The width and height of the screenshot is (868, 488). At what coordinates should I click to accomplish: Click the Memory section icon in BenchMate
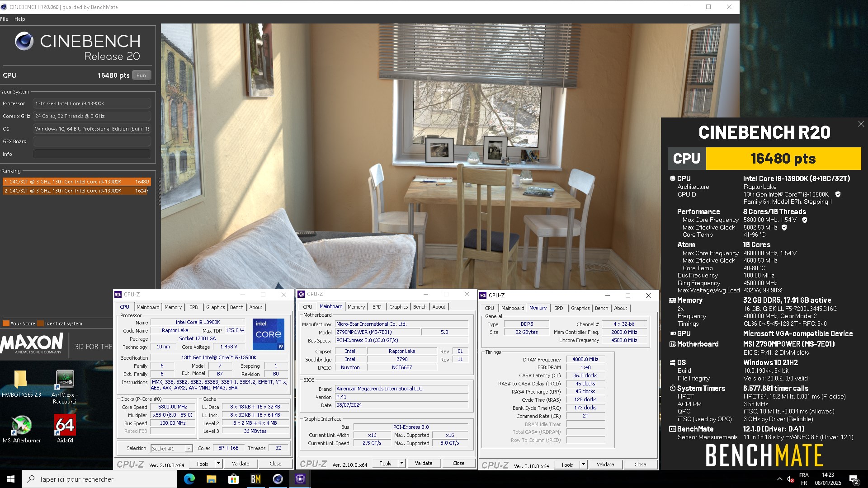[x=672, y=300]
